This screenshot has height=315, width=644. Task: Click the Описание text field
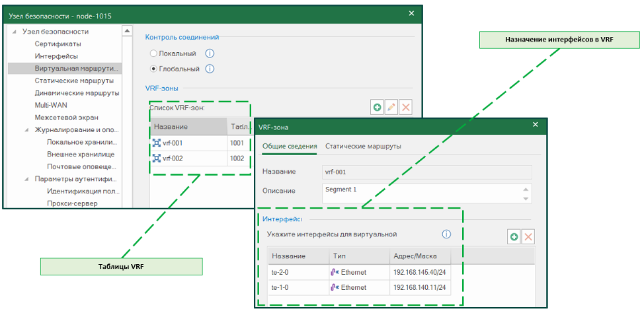(423, 192)
